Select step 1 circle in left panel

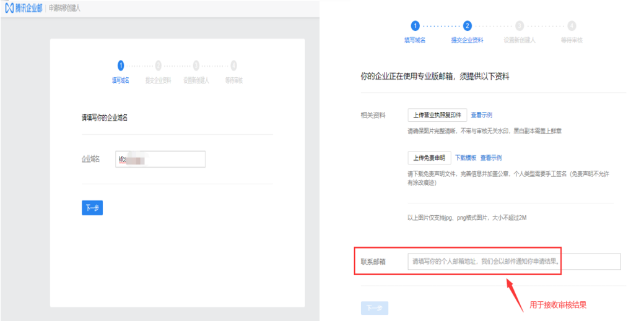tap(121, 65)
